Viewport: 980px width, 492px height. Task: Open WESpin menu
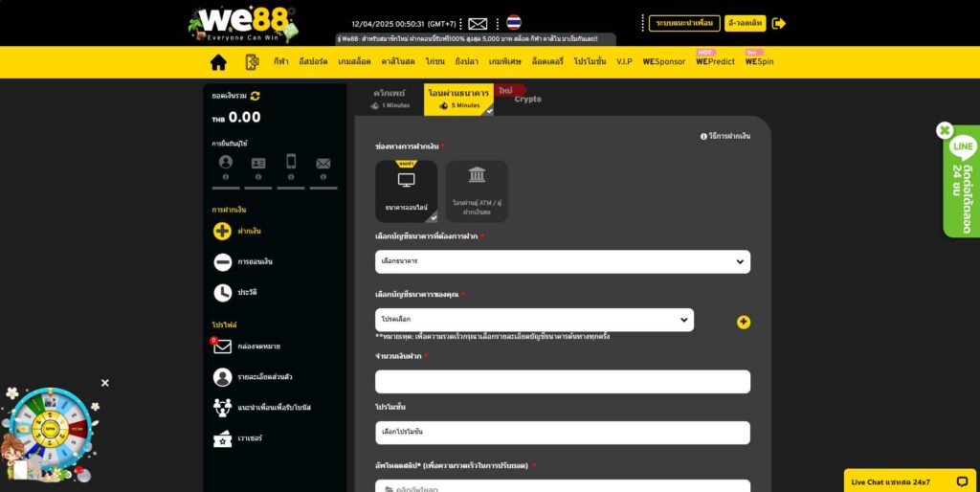(x=759, y=61)
